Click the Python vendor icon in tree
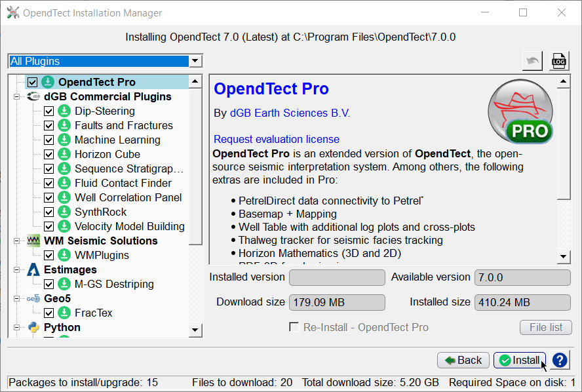 tap(33, 327)
